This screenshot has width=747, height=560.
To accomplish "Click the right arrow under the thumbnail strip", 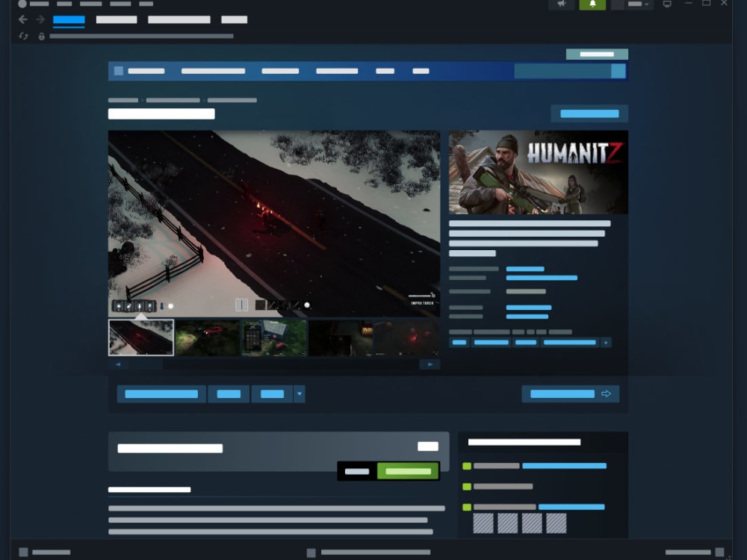I will [x=430, y=364].
